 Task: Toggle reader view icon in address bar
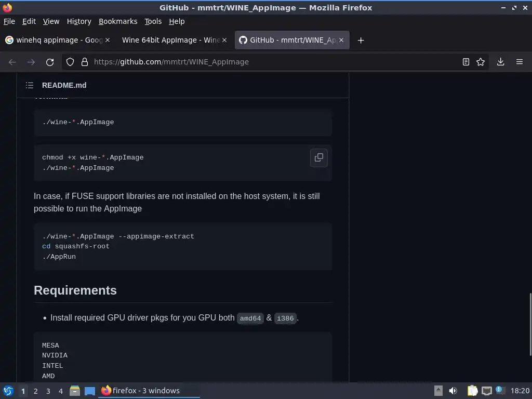466,62
